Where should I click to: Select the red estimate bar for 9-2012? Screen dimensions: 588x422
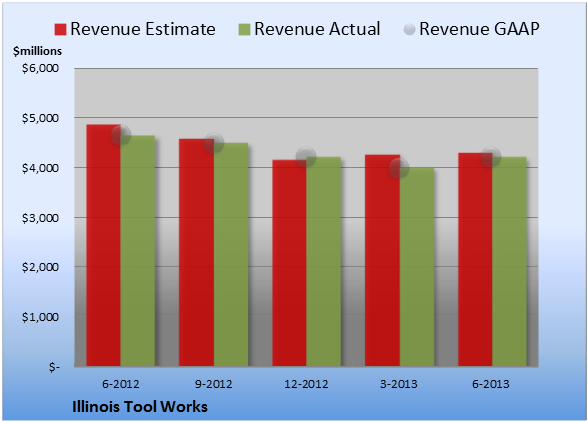tap(196, 252)
